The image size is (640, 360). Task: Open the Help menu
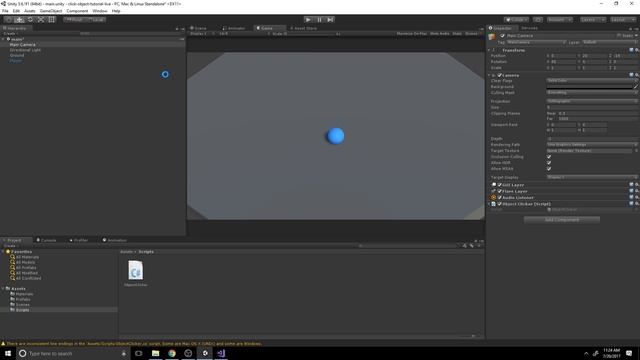[x=116, y=11]
